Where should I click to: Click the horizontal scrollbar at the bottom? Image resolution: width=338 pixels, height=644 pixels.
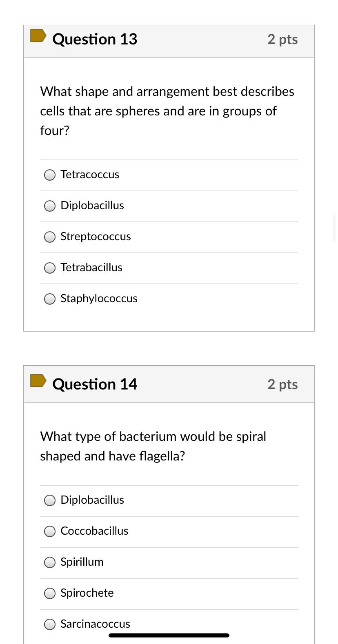pos(169,635)
